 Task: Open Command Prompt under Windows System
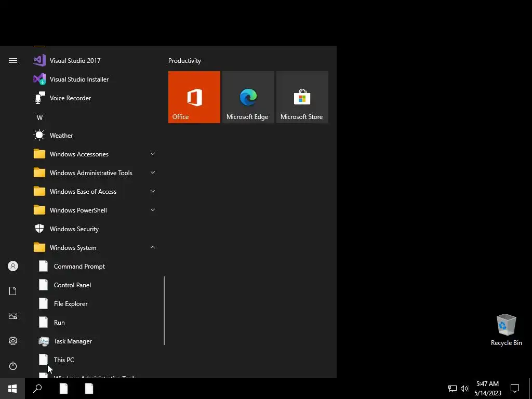(x=94, y=267)
